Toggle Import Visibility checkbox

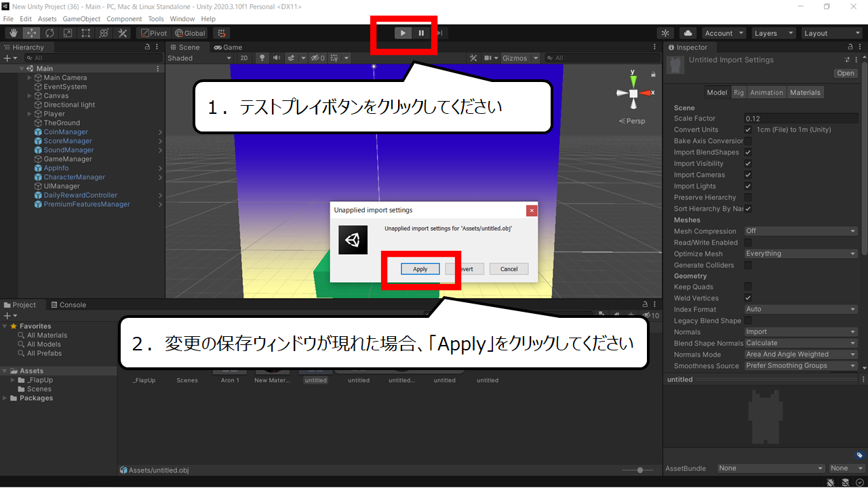pyautogui.click(x=748, y=163)
